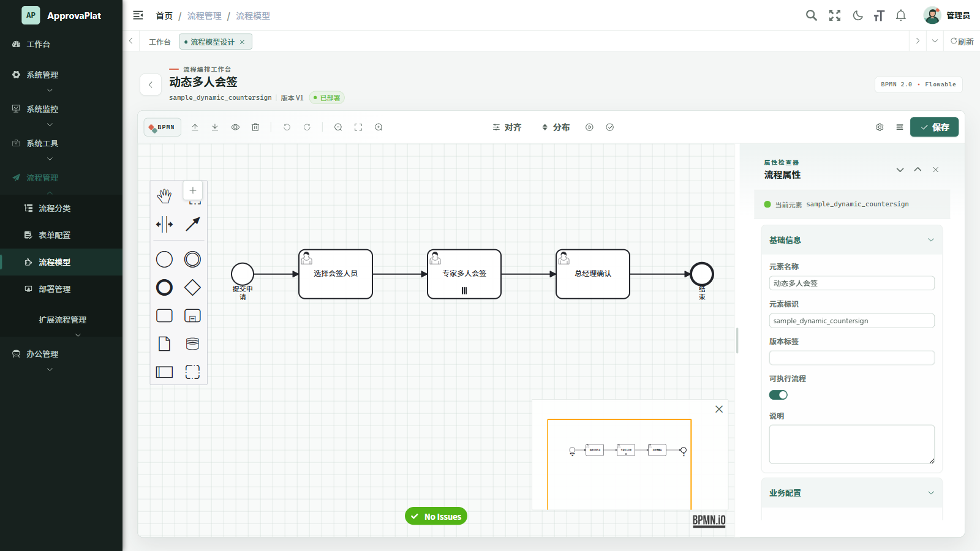The width and height of the screenshot is (980, 551).
Task: Expand the 业务配置 section
Action: tap(852, 493)
